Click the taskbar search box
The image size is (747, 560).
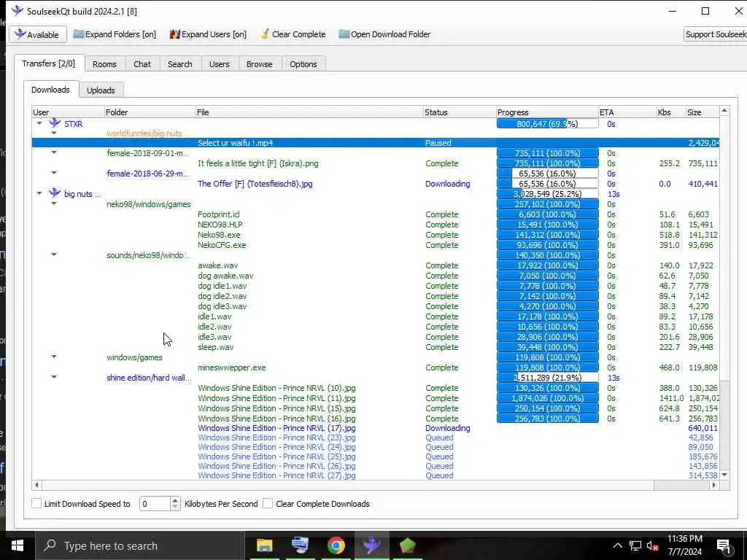139,545
